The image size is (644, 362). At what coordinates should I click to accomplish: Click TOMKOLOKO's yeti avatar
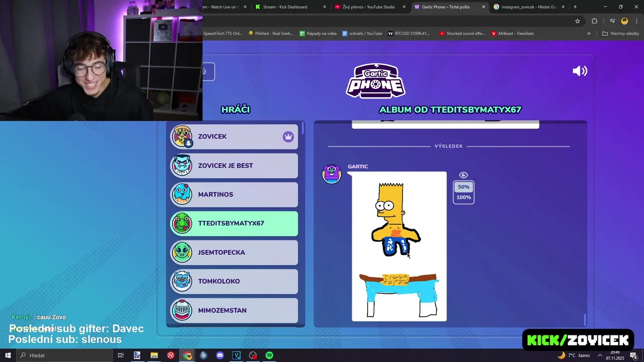point(182,281)
